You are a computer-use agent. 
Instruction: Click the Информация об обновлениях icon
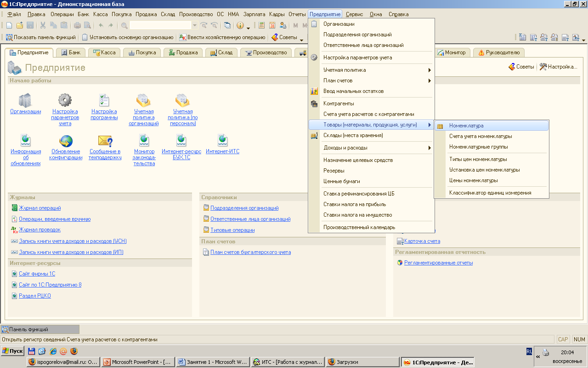26,140
